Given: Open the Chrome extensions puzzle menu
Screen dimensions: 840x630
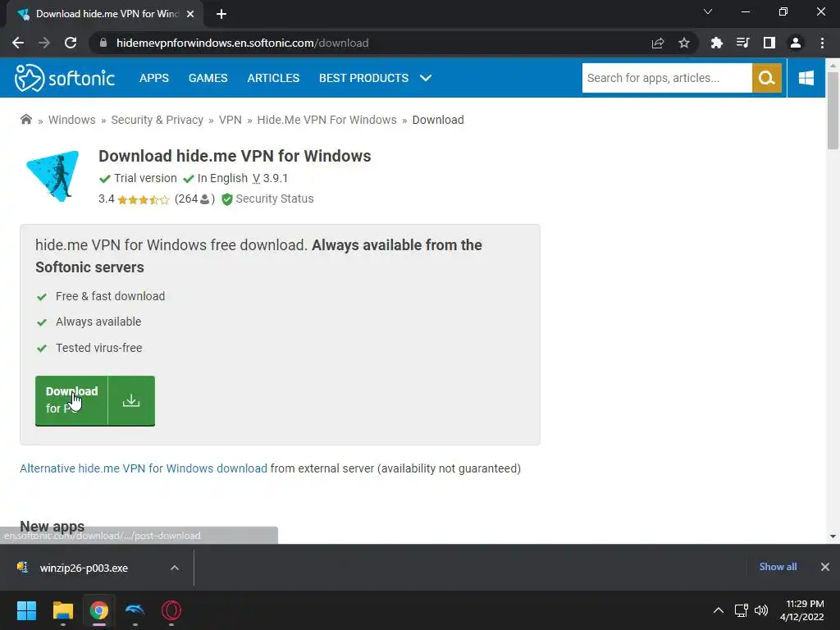Looking at the screenshot, I should point(716,43).
